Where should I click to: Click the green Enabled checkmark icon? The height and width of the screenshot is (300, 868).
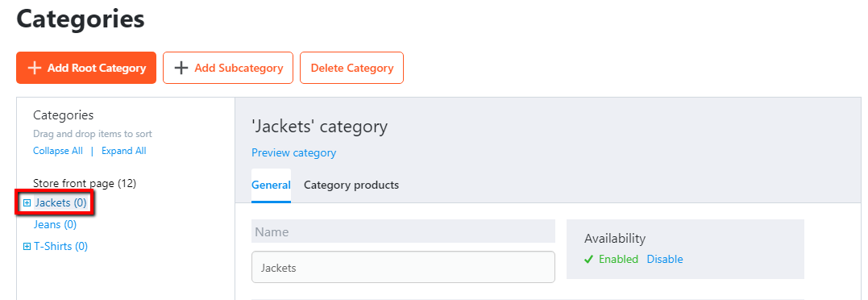(x=589, y=260)
